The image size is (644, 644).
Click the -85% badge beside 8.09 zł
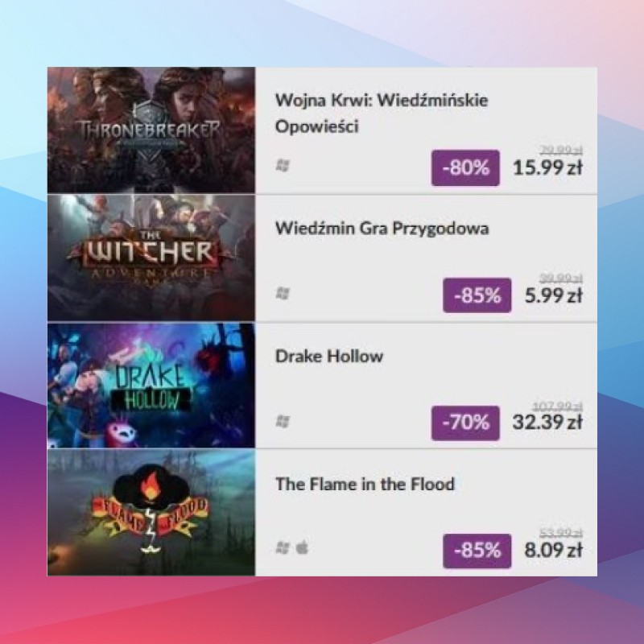477,551
